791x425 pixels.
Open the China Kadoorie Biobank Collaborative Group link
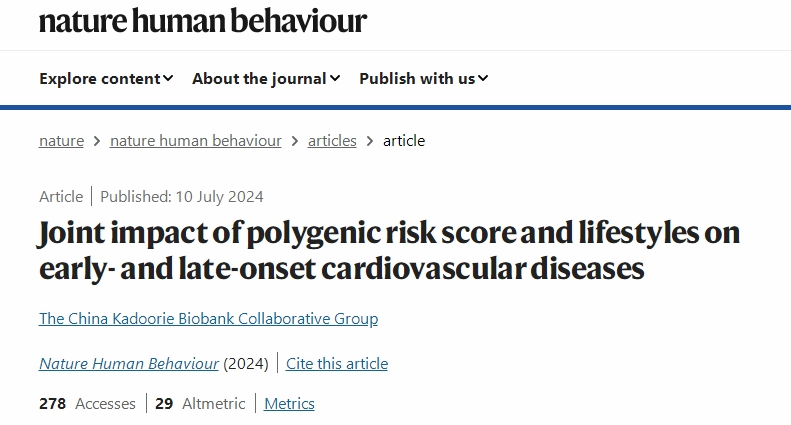click(208, 319)
